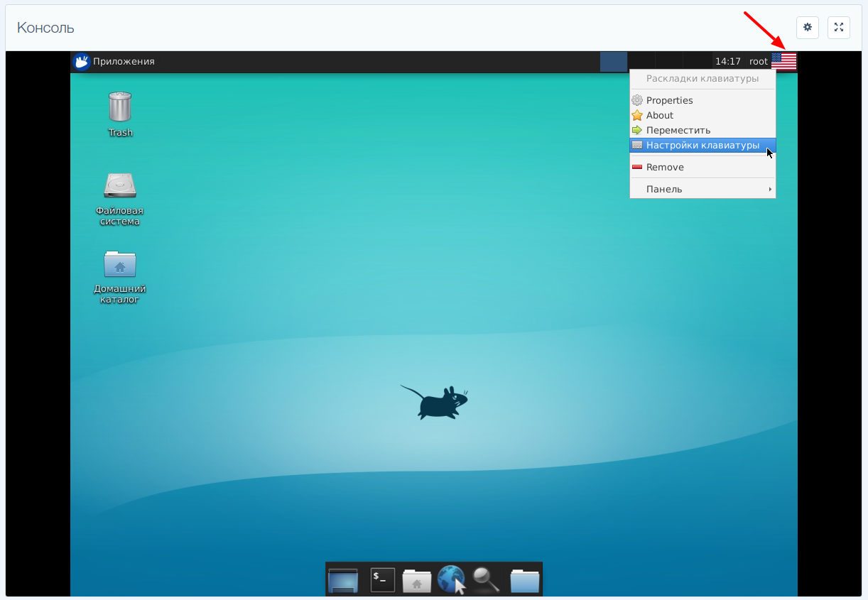The image size is (868, 600).
Task: Choose About from the context menu
Action: [x=659, y=115]
